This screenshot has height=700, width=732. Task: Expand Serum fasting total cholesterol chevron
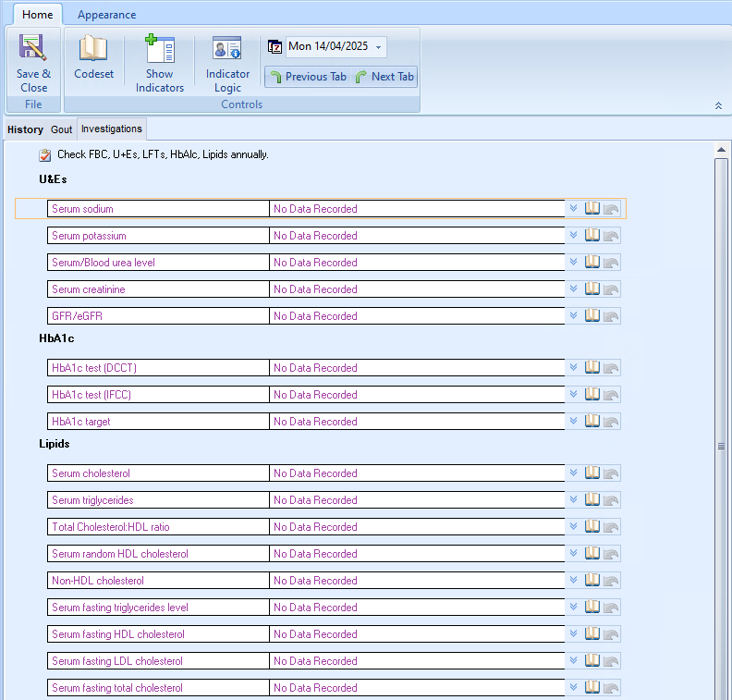coord(574,687)
